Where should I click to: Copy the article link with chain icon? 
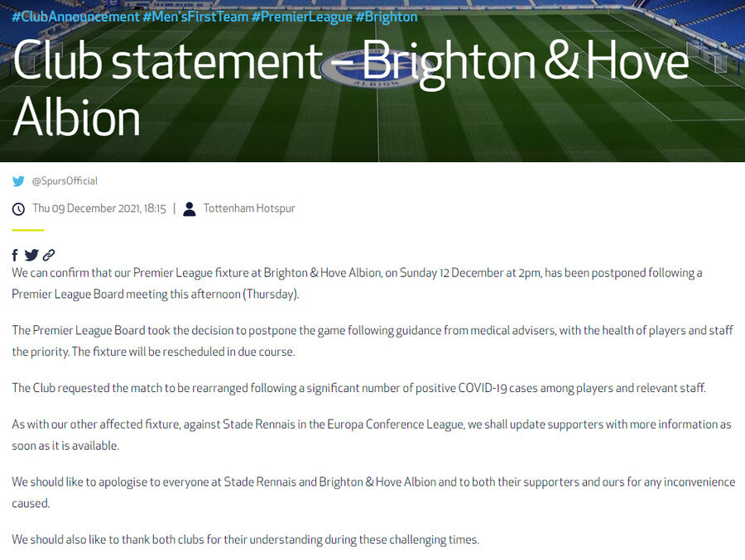point(49,255)
